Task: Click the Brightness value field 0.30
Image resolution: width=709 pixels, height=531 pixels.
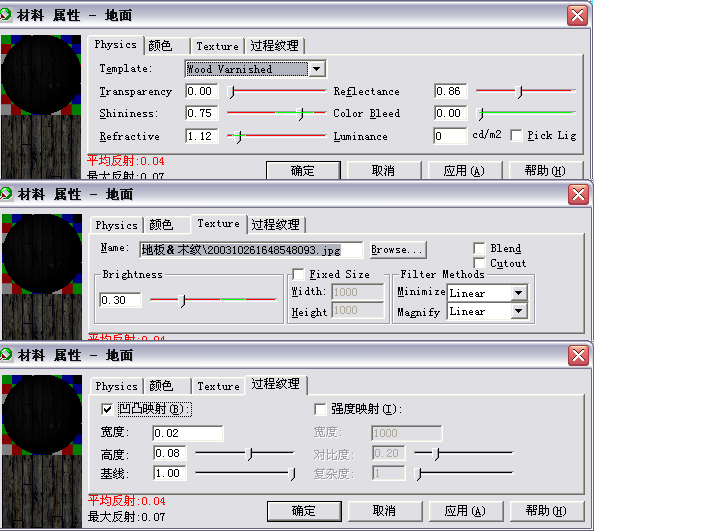Action: tap(120, 300)
